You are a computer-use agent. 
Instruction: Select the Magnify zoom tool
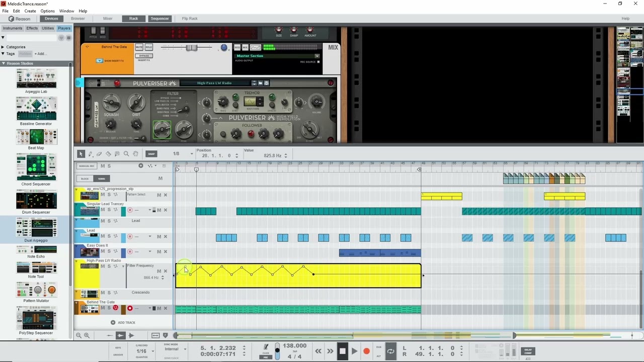(x=126, y=154)
